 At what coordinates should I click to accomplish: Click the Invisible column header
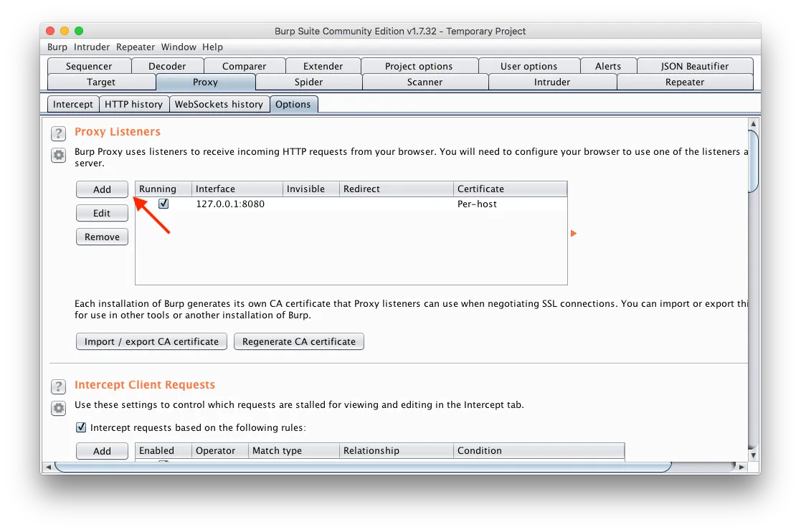tap(311, 189)
